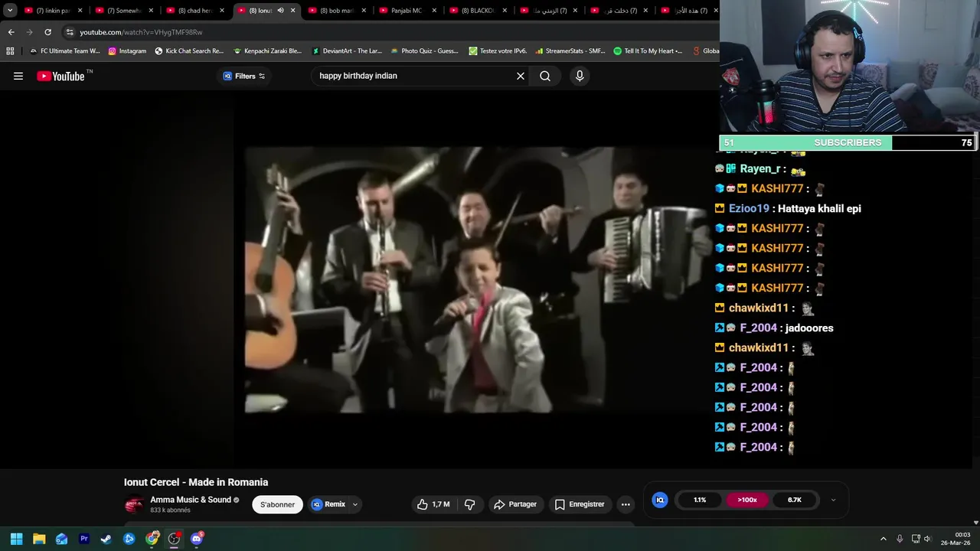Switch to the "chad her" tab
Viewport: 980px width, 551px height.
pyautogui.click(x=194, y=11)
